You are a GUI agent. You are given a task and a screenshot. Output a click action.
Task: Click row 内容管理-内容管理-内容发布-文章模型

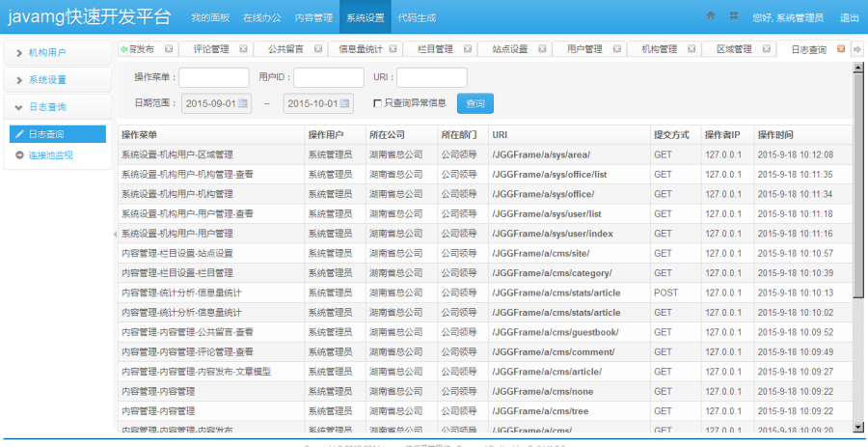pyautogui.click(x=485, y=372)
